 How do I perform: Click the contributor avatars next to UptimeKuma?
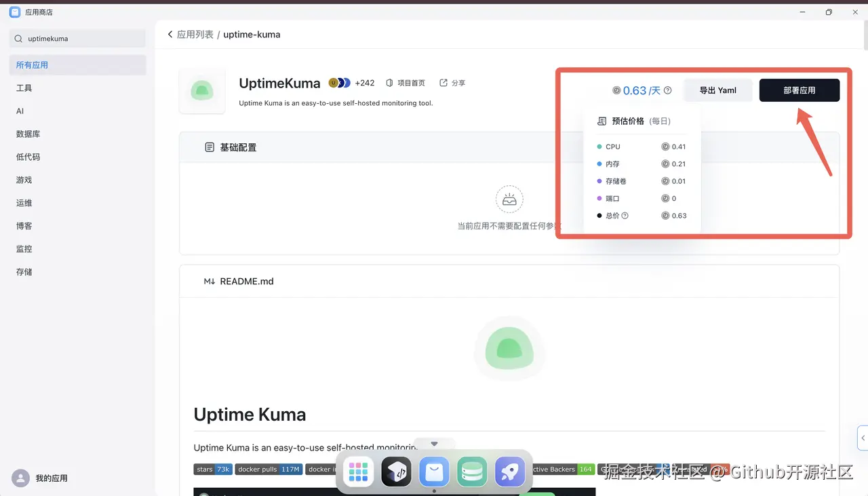coord(340,83)
